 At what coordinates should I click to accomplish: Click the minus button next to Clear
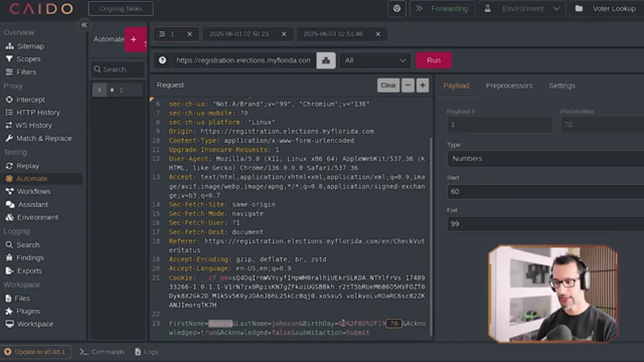pos(408,85)
